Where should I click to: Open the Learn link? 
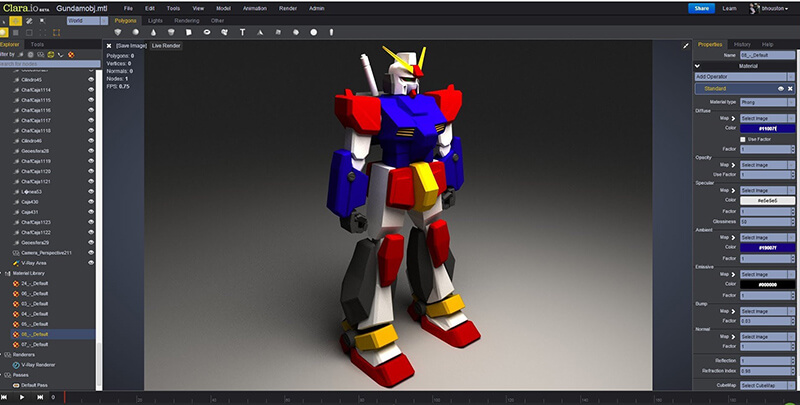coord(730,8)
